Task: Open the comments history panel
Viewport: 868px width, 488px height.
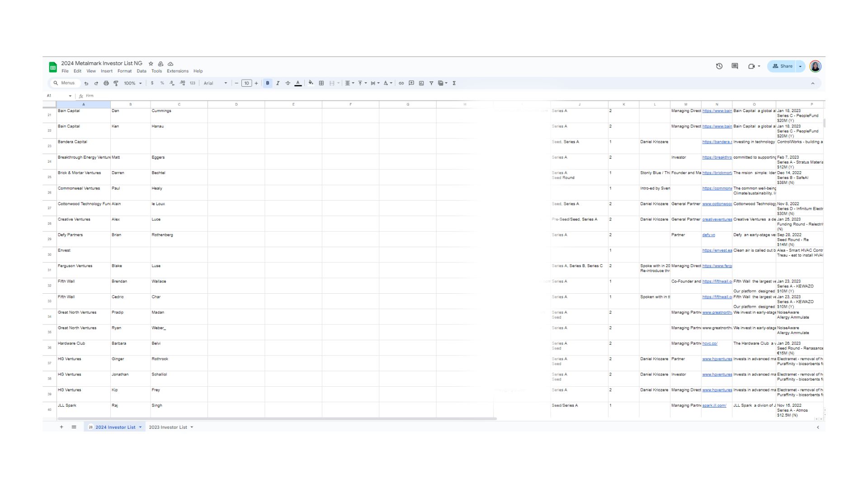Action: coord(735,66)
